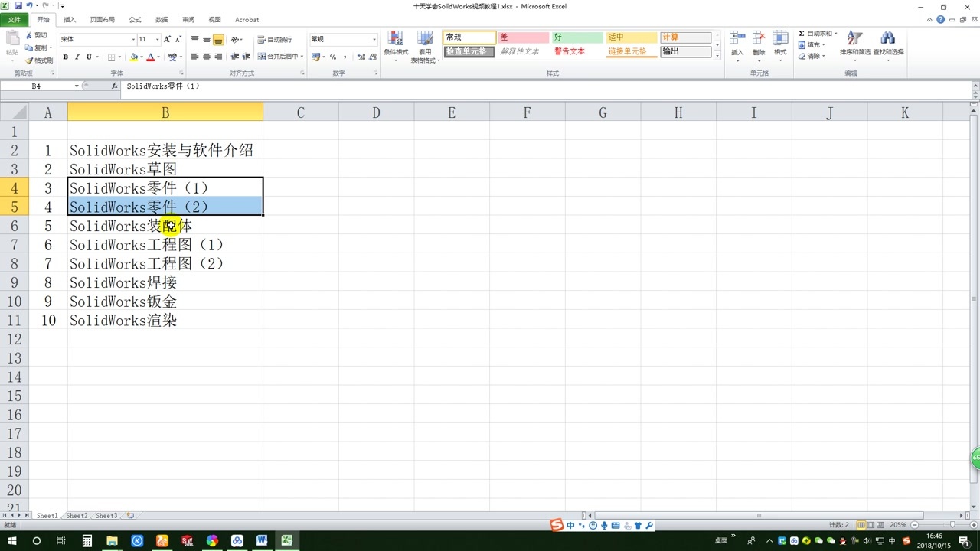The width and height of the screenshot is (980, 551).
Task: Switch to the Acrobat tab
Action: tap(247, 19)
